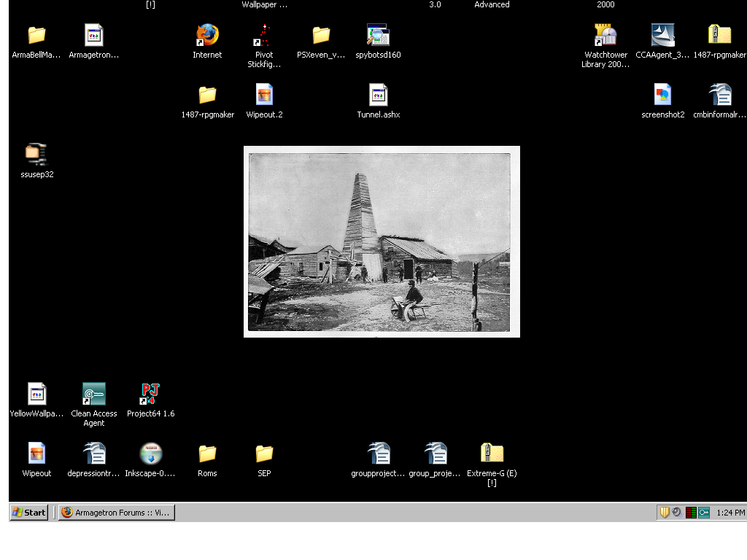Open the SEP folder
747x560 pixels.
[264, 454]
